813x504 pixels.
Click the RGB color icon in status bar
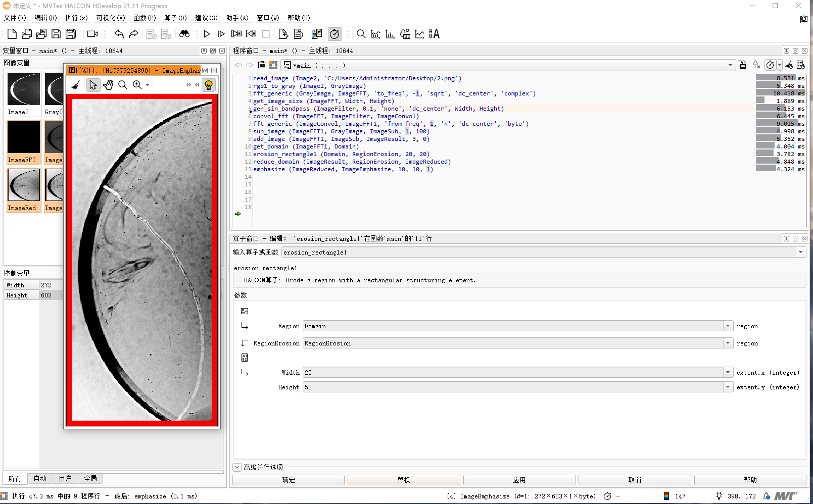click(x=666, y=496)
